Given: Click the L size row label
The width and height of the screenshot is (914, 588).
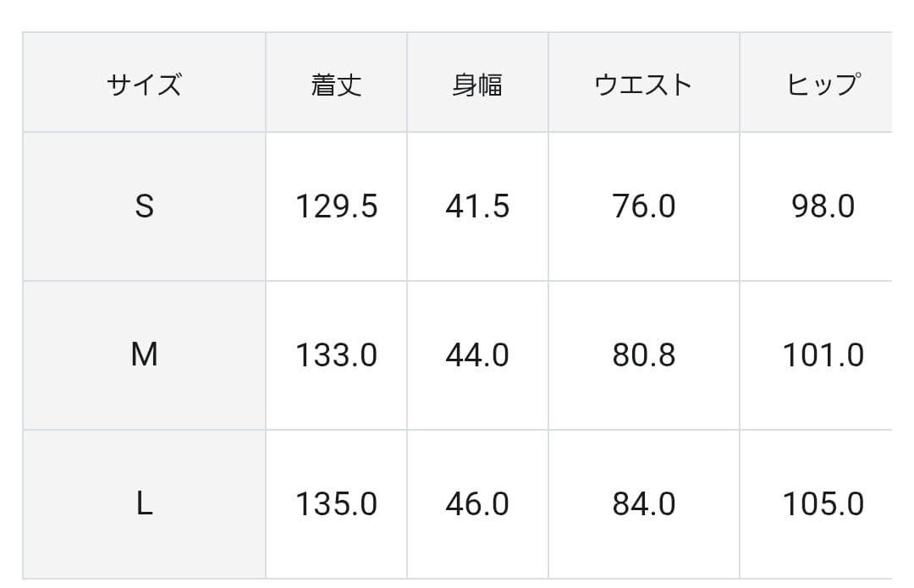Looking at the screenshot, I should (x=144, y=504).
